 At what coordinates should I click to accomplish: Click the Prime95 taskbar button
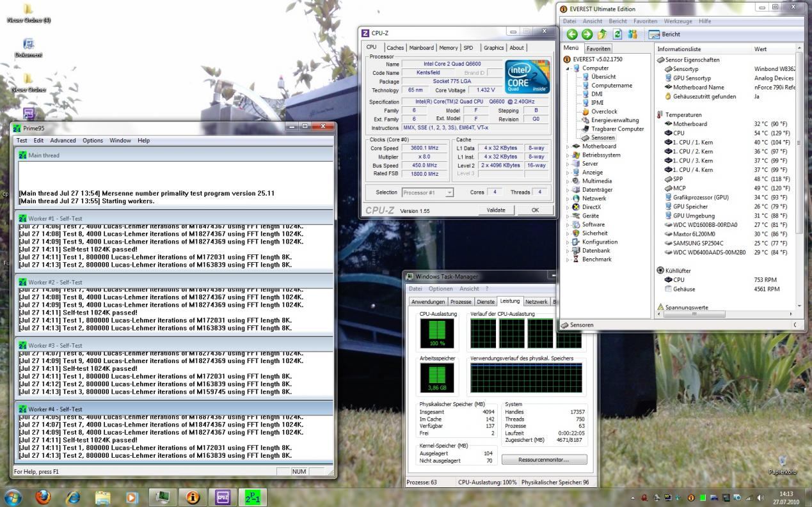pyautogui.click(x=253, y=497)
